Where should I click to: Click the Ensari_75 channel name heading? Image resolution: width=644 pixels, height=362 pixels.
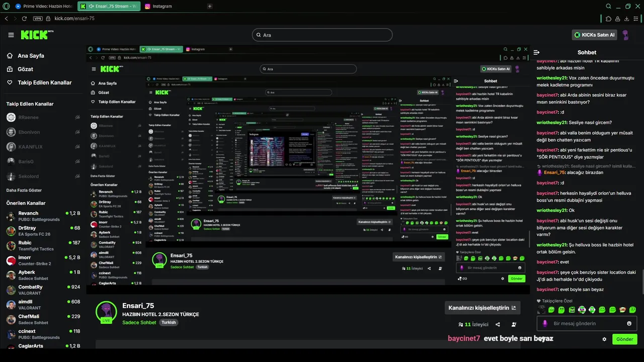(x=138, y=306)
